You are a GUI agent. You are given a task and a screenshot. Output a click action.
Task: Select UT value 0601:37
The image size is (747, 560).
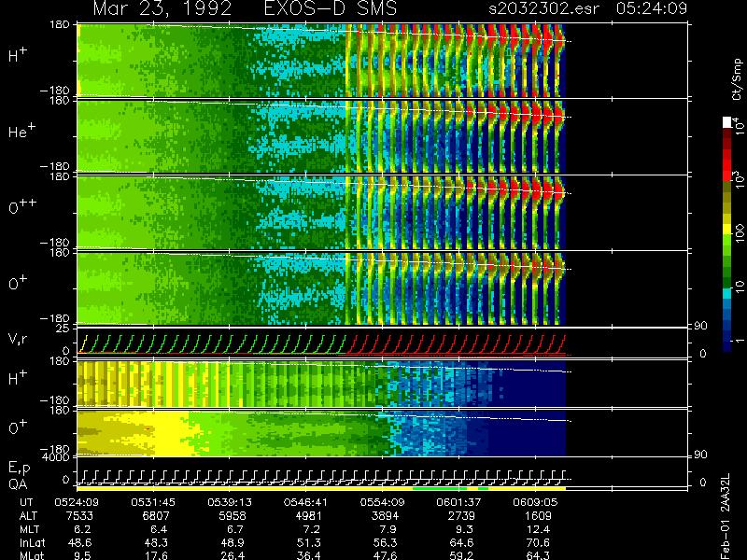tap(458, 502)
